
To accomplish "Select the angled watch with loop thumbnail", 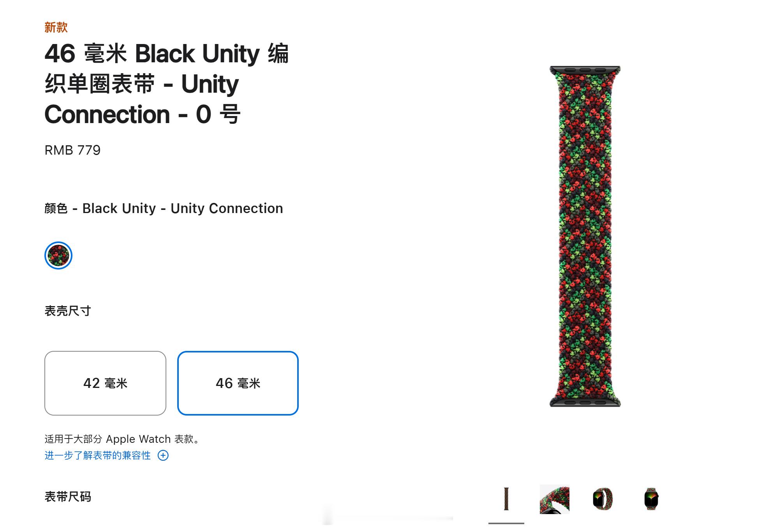I will click(603, 499).
